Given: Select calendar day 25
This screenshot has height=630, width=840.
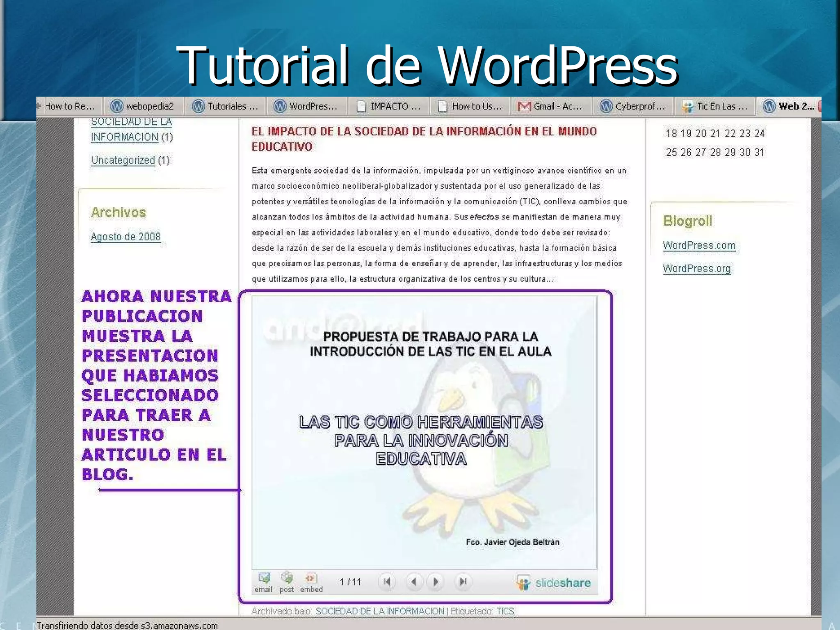Looking at the screenshot, I should tap(671, 153).
